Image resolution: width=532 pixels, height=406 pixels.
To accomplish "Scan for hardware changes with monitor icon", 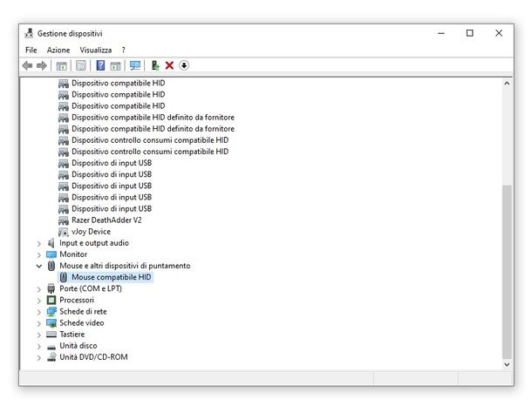I will click(x=135, y=65).
